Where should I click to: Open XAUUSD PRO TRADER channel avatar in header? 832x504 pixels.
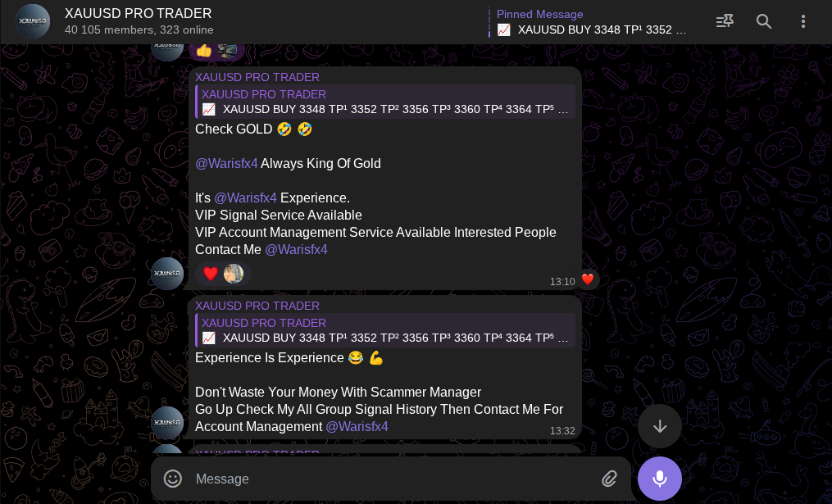32,21
